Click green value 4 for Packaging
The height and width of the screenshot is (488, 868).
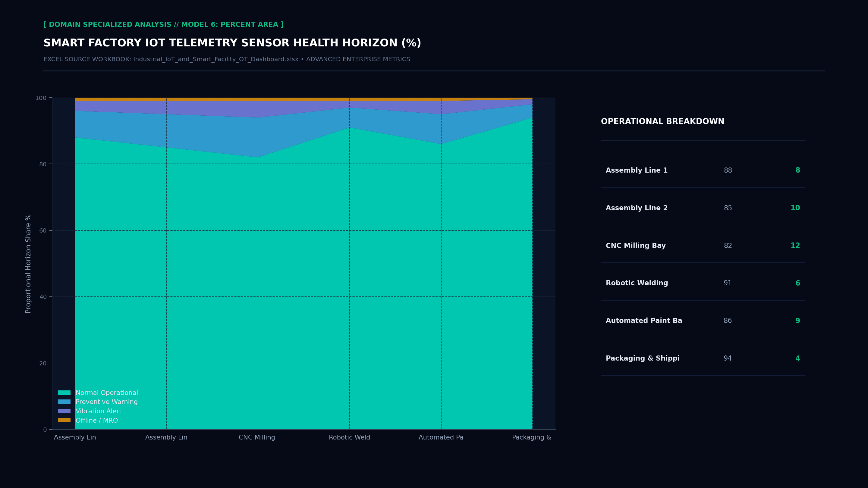[x=797, y=358]
